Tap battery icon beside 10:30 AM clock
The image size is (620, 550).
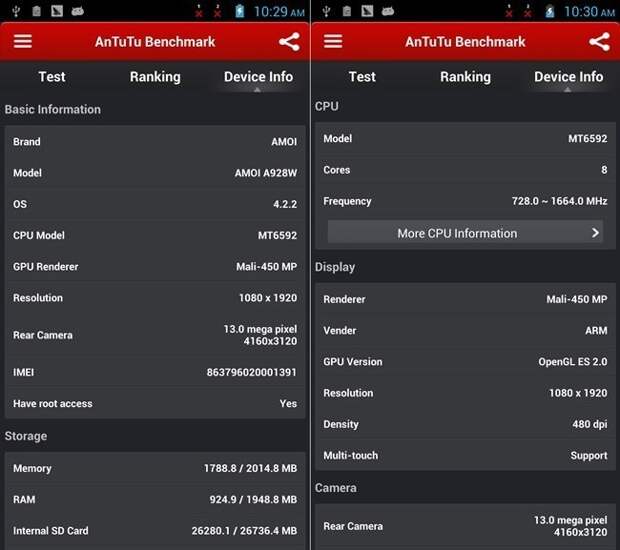pyautogui.click(x=549, y=12)
